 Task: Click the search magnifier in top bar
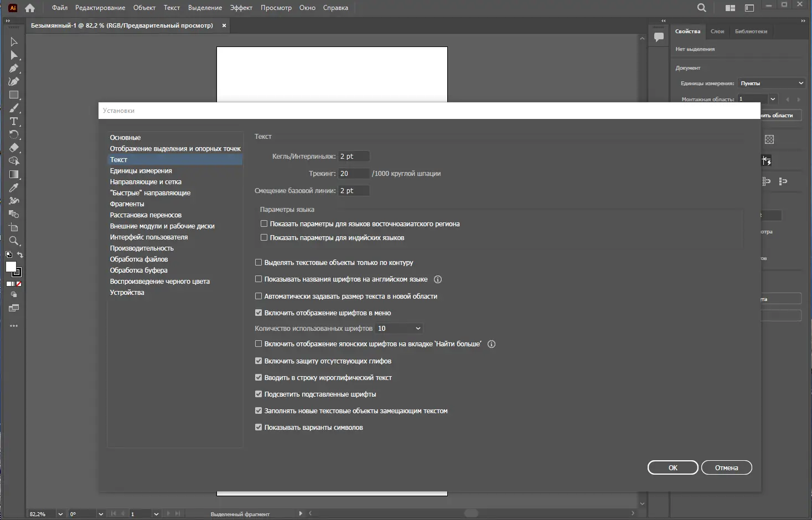(x=702, y=8)
